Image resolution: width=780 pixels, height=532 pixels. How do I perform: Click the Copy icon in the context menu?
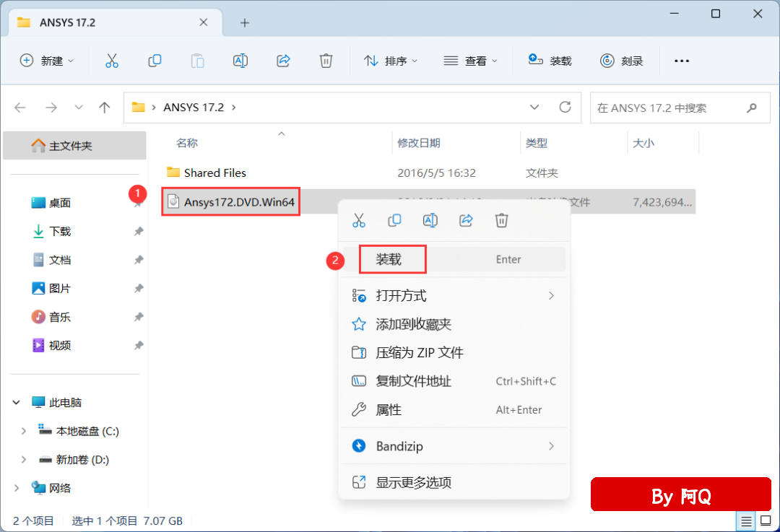tap(394, 220)
